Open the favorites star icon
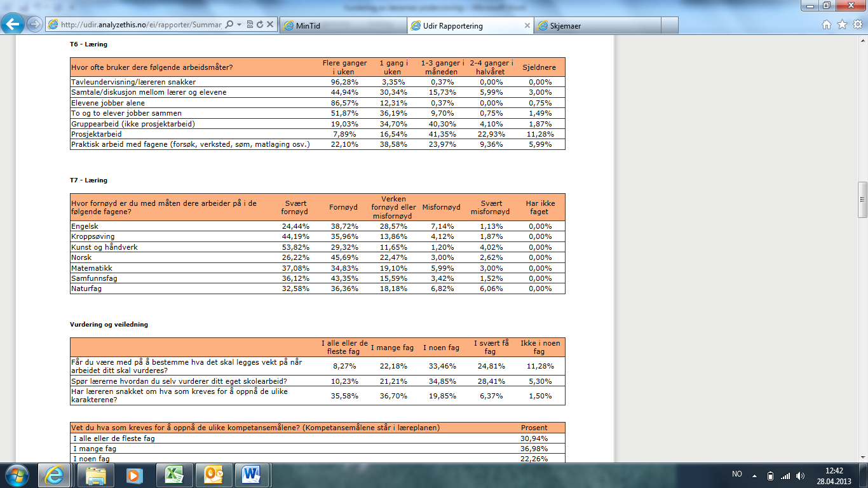This screenshot has width=868, height=488. click(842, 25)
